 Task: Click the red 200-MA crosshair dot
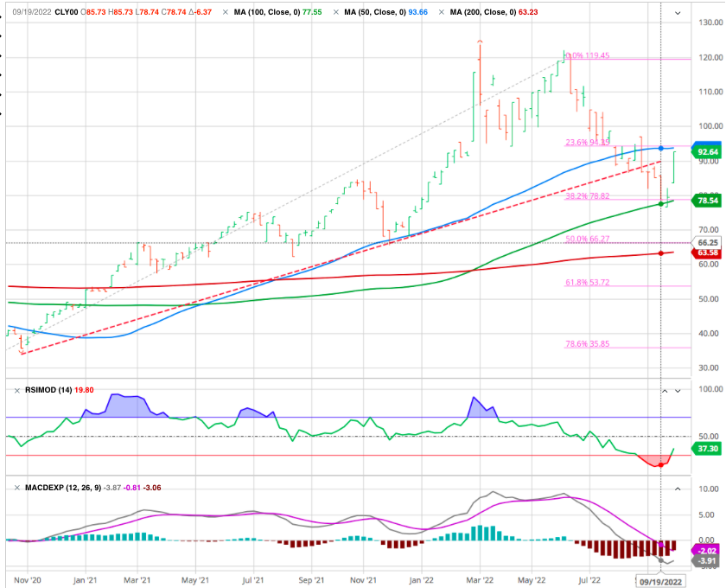pos(660,253)
